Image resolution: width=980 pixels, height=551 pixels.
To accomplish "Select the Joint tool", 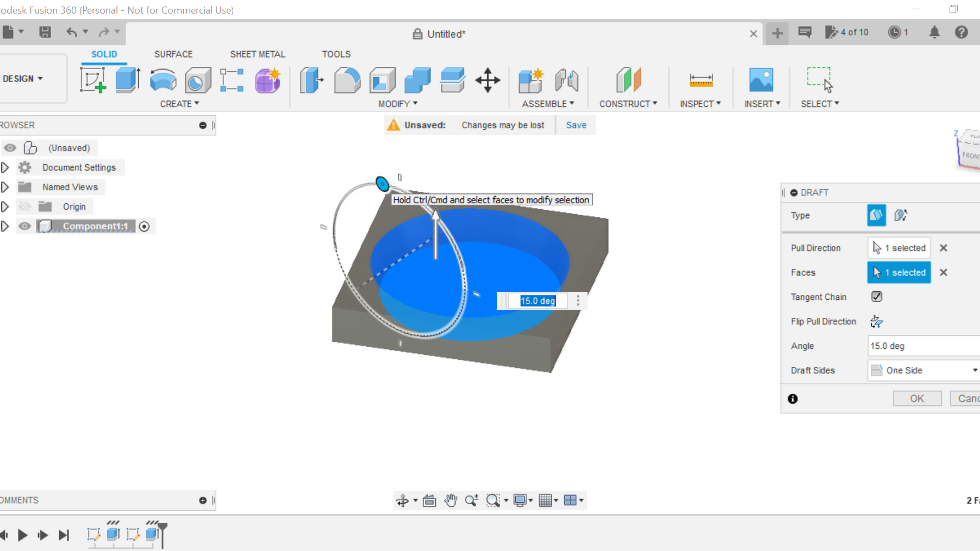I will coord(567,80).
